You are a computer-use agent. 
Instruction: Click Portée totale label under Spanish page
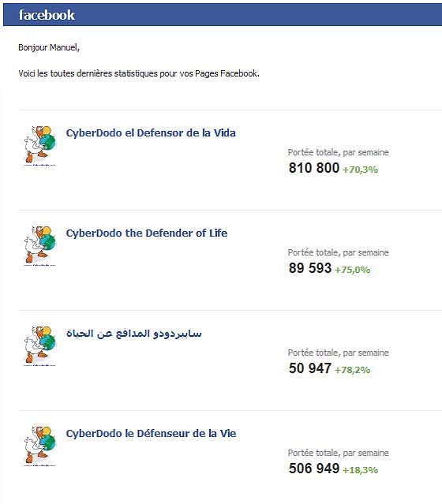(x=338, y=152)
